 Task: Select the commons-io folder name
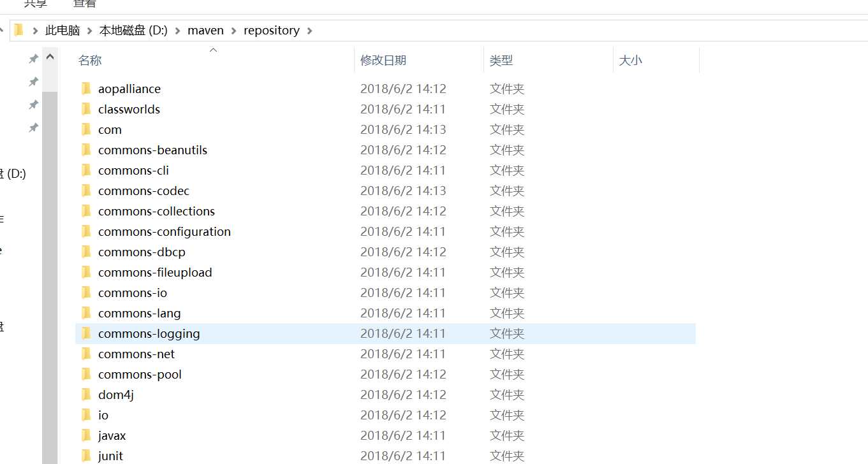click(133, 293)
